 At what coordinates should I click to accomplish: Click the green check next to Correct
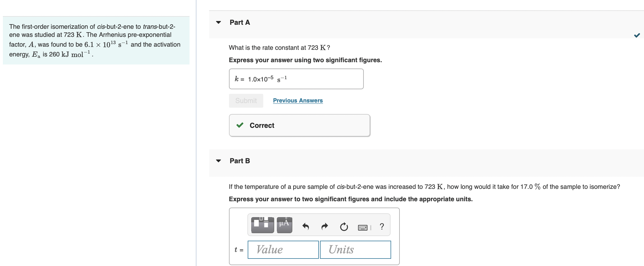tap(240, 125)
